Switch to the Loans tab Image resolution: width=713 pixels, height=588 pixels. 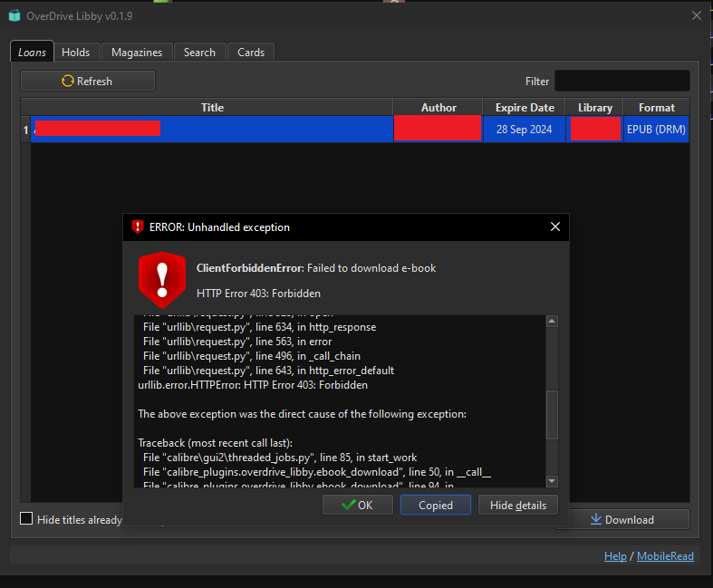click(32, 53)
